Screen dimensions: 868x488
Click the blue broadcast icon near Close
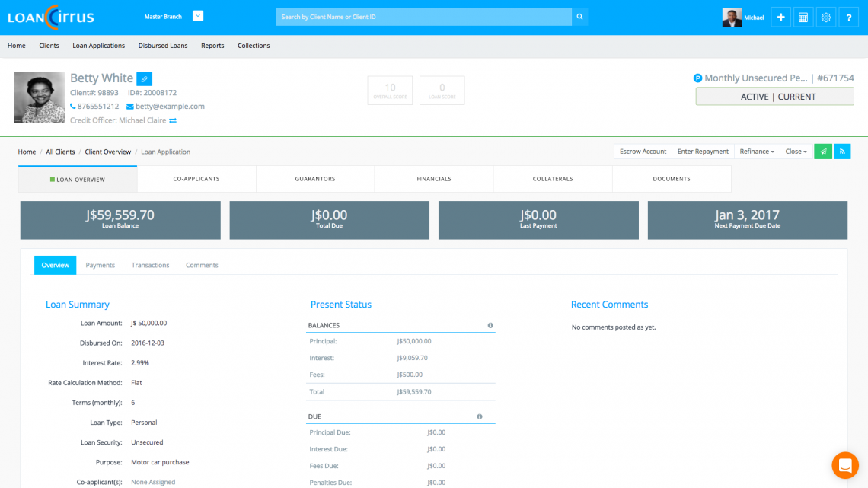tap(842, 152)
